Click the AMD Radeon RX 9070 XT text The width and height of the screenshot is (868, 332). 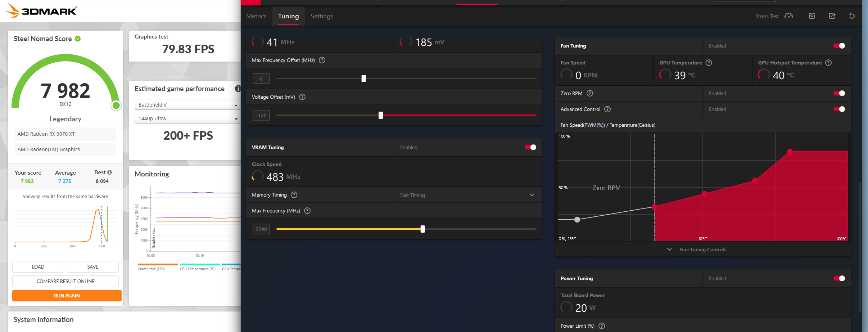tap(46, 134)
